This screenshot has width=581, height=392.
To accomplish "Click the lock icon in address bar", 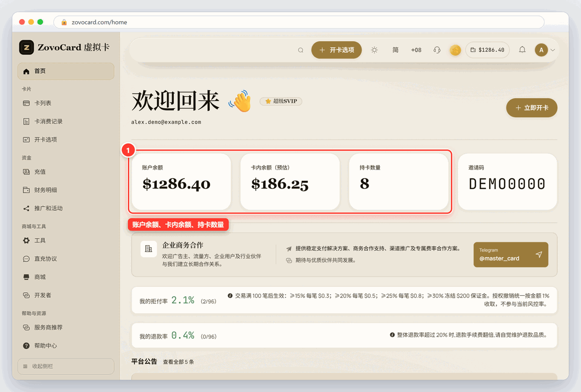I will click(x=64, y=22).
